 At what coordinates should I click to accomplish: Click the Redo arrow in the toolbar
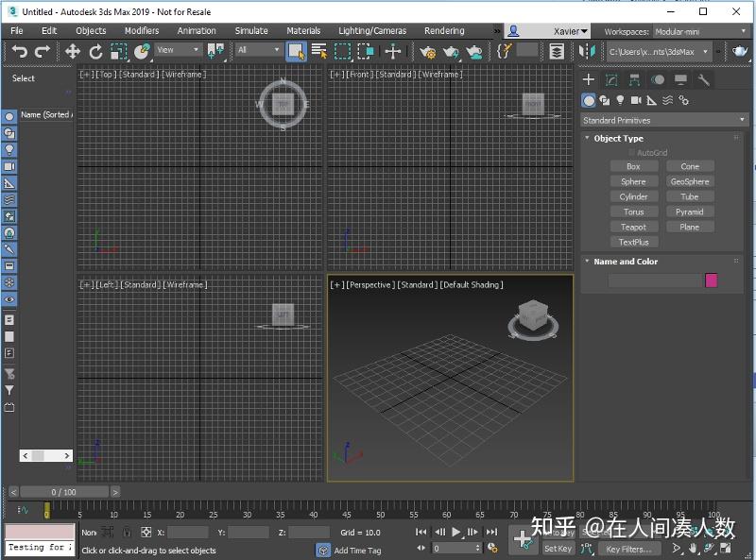click(43, 51)
